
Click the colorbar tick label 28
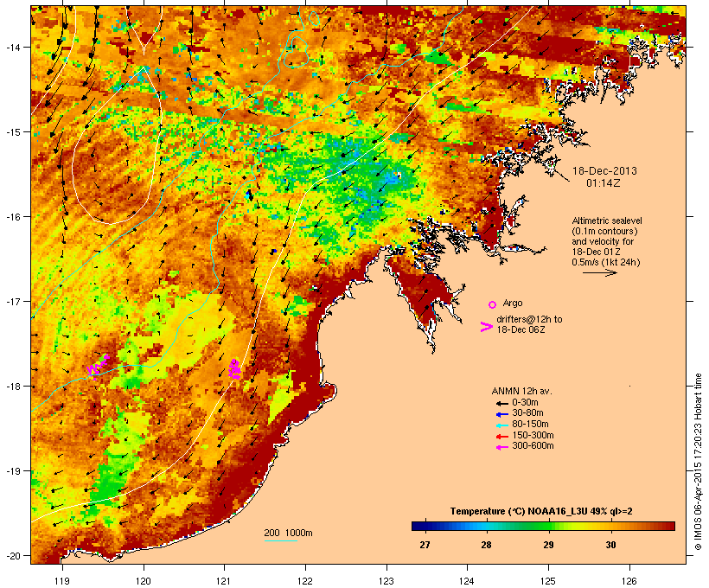coord(487,545)
